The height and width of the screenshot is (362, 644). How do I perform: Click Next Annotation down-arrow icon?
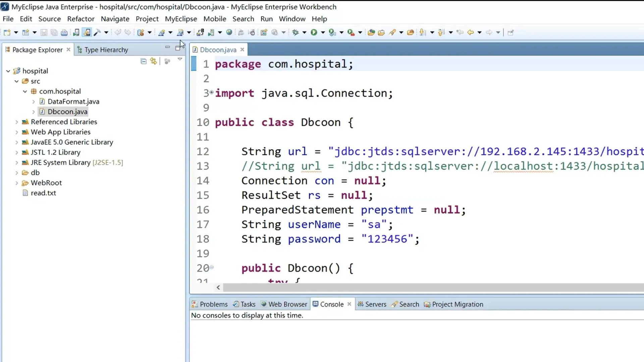423,33
